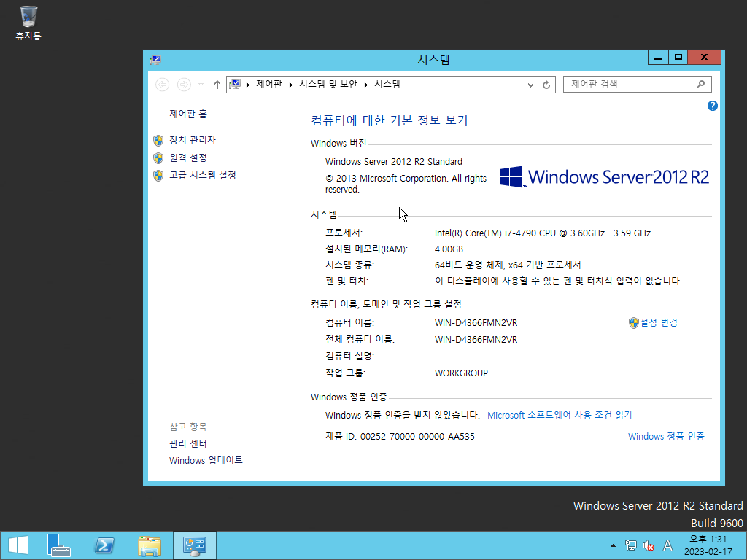Select 제어판 in the address breadcrumb

269,85
